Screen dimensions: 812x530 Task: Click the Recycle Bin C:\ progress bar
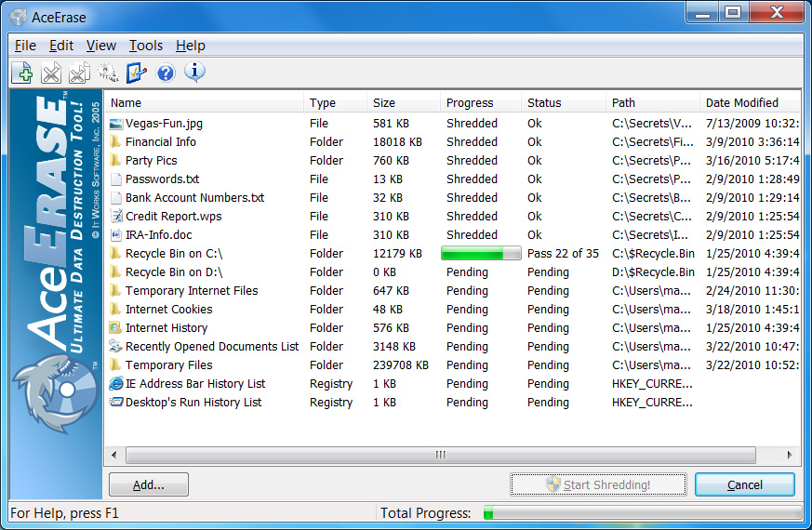tap(481, 253)
